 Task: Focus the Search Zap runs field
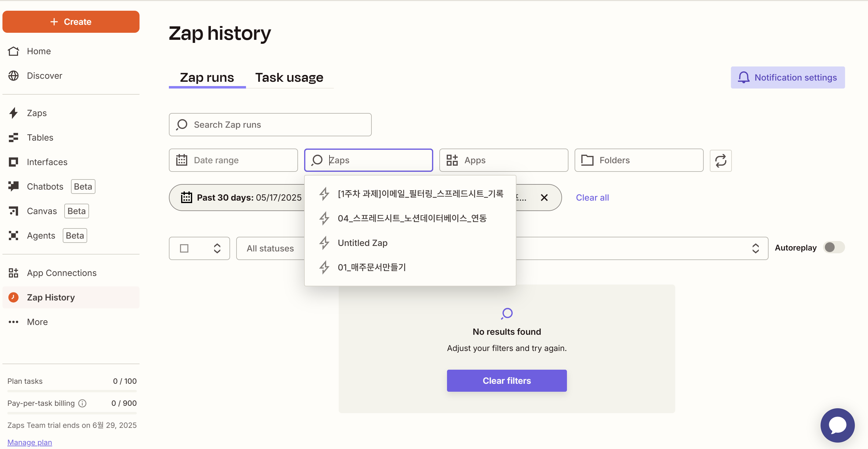pyautogui.click(x=270, y=125)
